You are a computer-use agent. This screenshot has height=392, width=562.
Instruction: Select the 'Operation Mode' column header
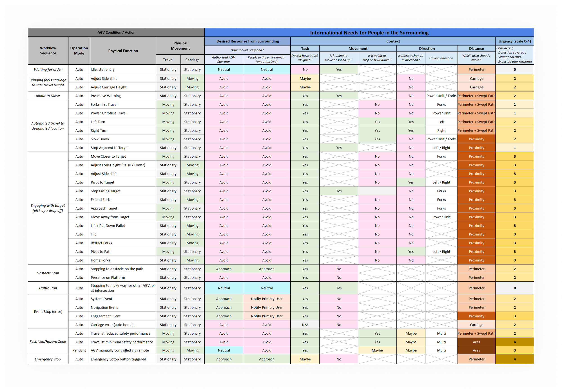[79, 51]
